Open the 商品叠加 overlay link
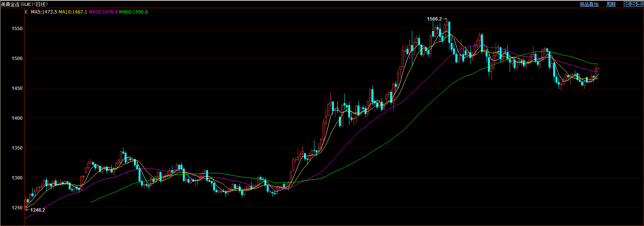The image size is (644, 226). (589, 4)
